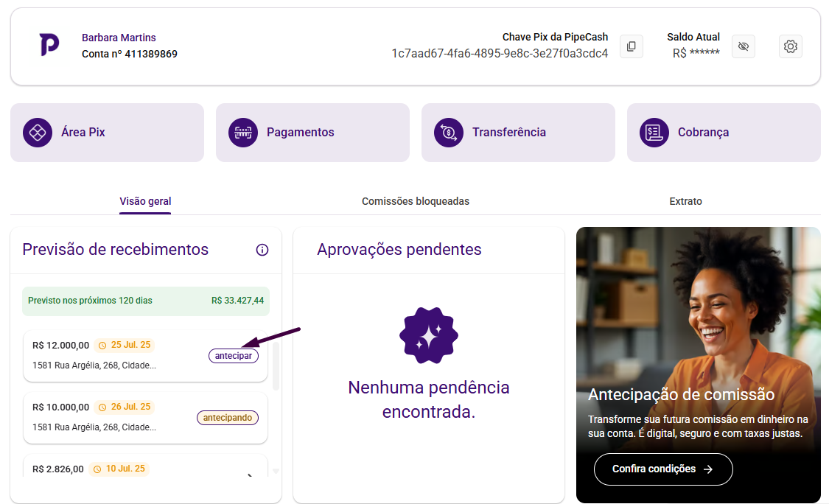Click Previsto nos próximos 120 dias label
Viewport: 829px width, 504px height.
(x=90, y=301)
